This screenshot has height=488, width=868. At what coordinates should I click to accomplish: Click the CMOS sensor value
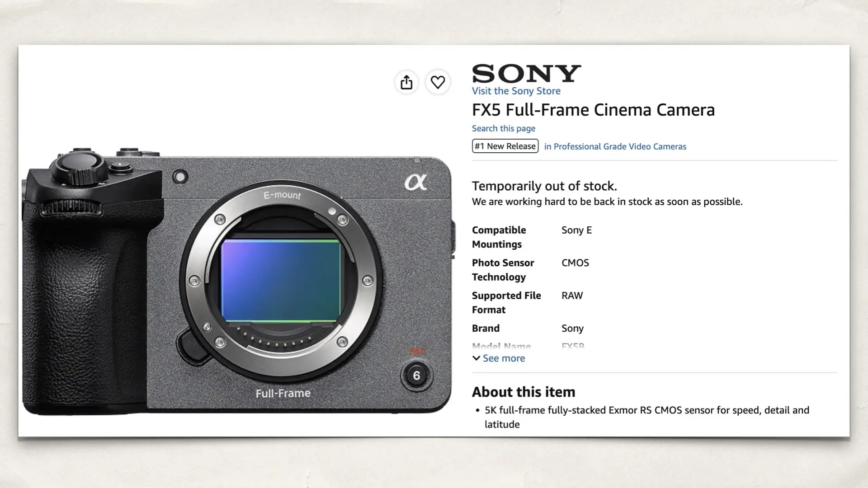click(575, 263)
